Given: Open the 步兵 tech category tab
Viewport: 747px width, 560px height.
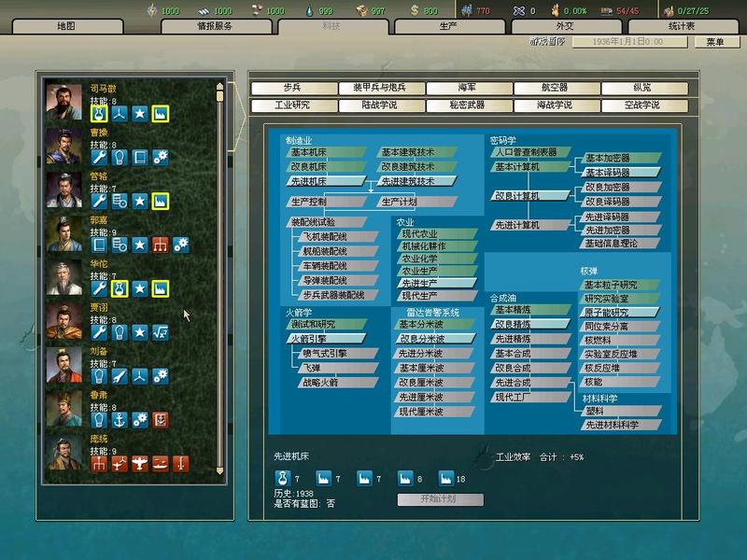Looking at the screenshot, I should [292, 88].
